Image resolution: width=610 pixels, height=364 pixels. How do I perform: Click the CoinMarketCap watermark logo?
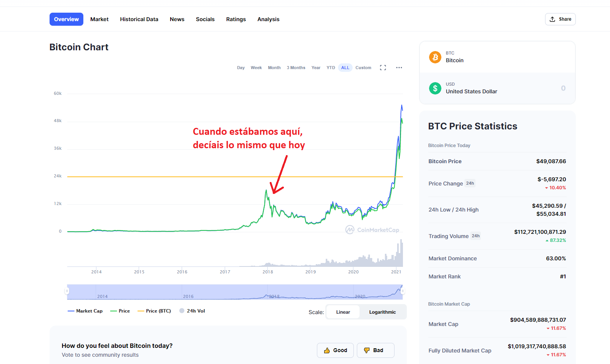[x=350, y=230]
